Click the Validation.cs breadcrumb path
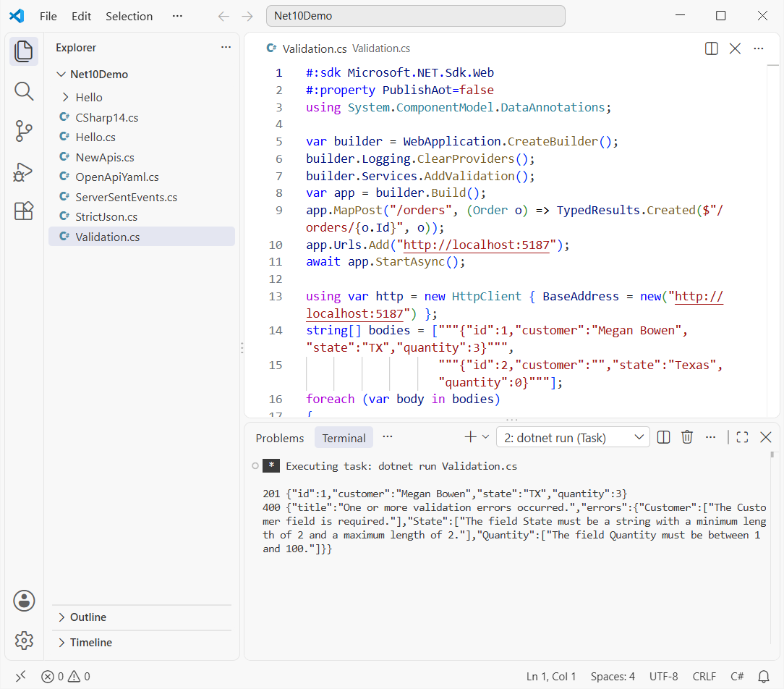The height and width of the screenshot is (689, 784). coord(381,48)
